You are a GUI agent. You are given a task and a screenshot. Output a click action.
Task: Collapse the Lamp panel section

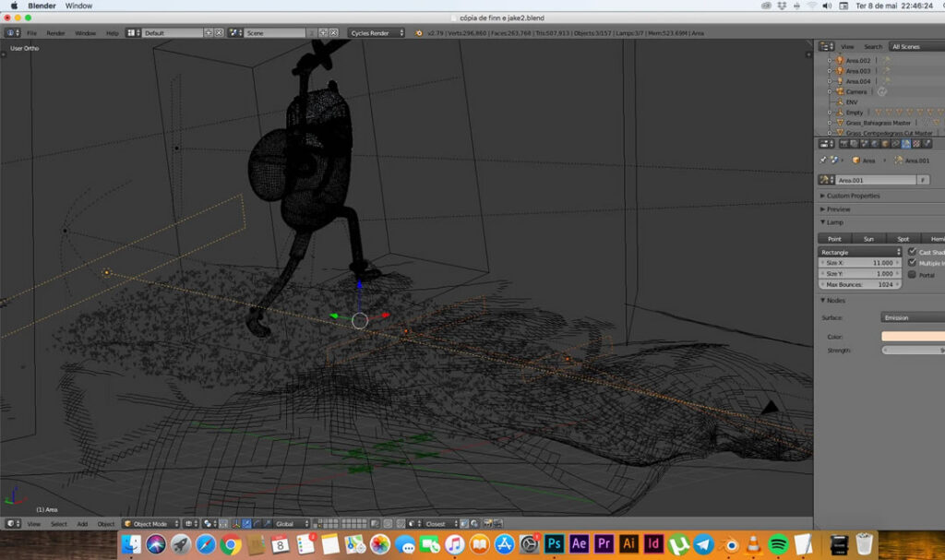(x=834, y=222)
